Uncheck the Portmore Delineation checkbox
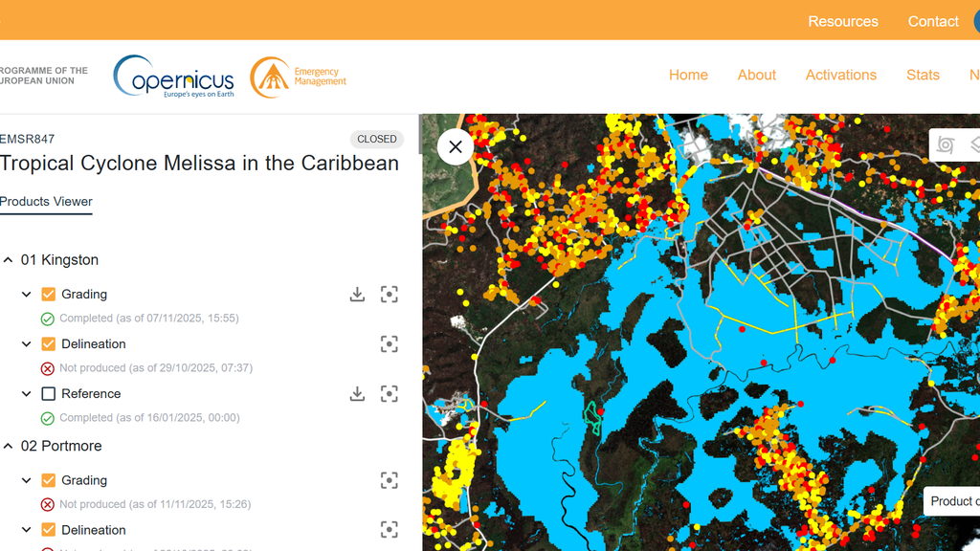This screenshot has width=980, height=551. [47, 529]
